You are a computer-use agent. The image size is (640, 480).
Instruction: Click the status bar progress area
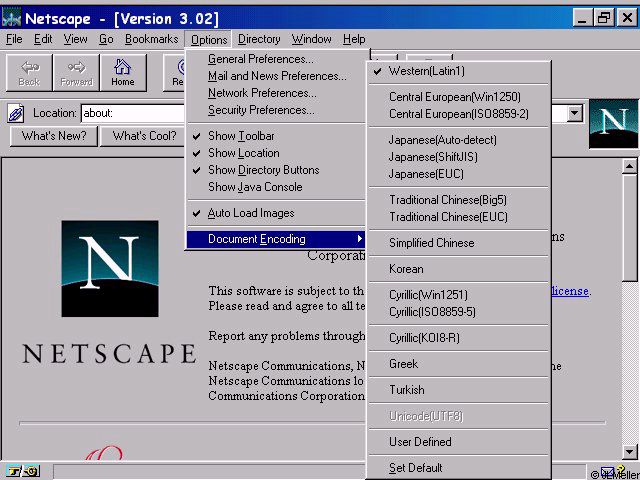[x=209, y=471]
